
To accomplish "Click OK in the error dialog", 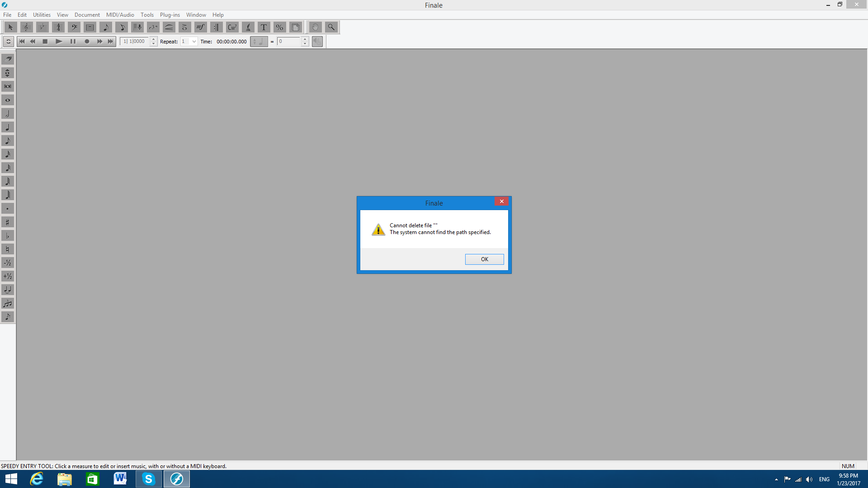I will [x=484, y=259].
